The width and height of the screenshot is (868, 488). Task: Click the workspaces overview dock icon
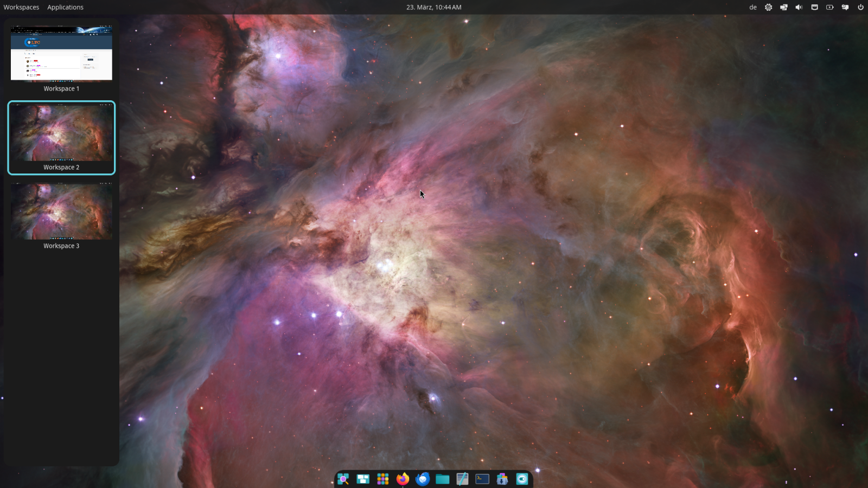(x=363, y=479)
